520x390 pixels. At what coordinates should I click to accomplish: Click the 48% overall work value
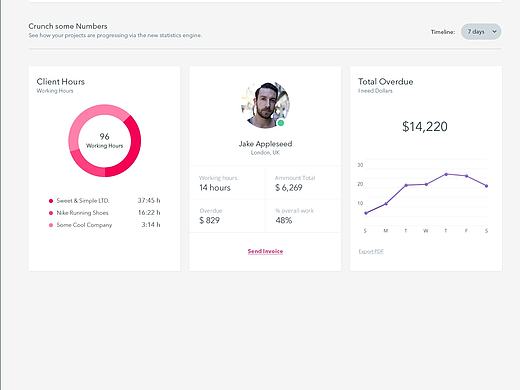click(284, 220)
